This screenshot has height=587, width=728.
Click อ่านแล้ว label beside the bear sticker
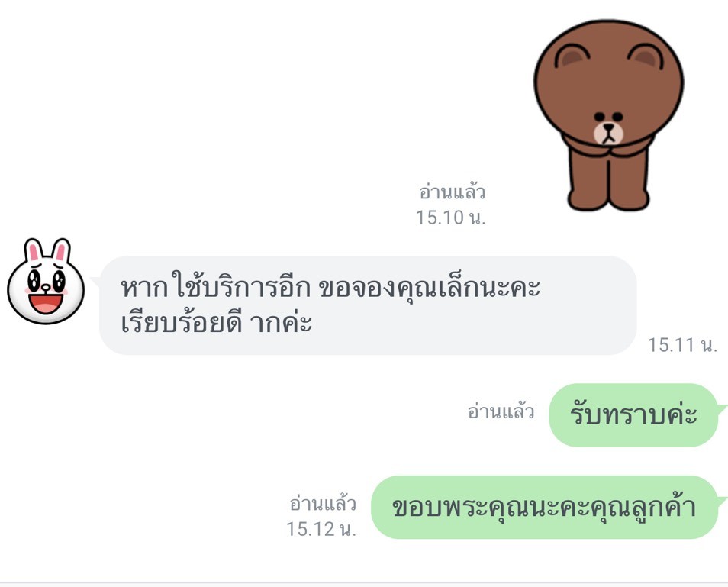453,192
